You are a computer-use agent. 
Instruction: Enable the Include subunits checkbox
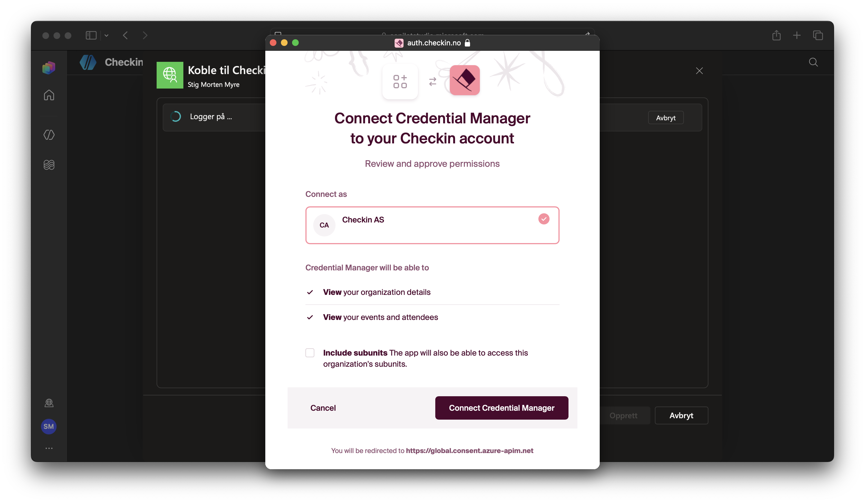pos(310,353)
